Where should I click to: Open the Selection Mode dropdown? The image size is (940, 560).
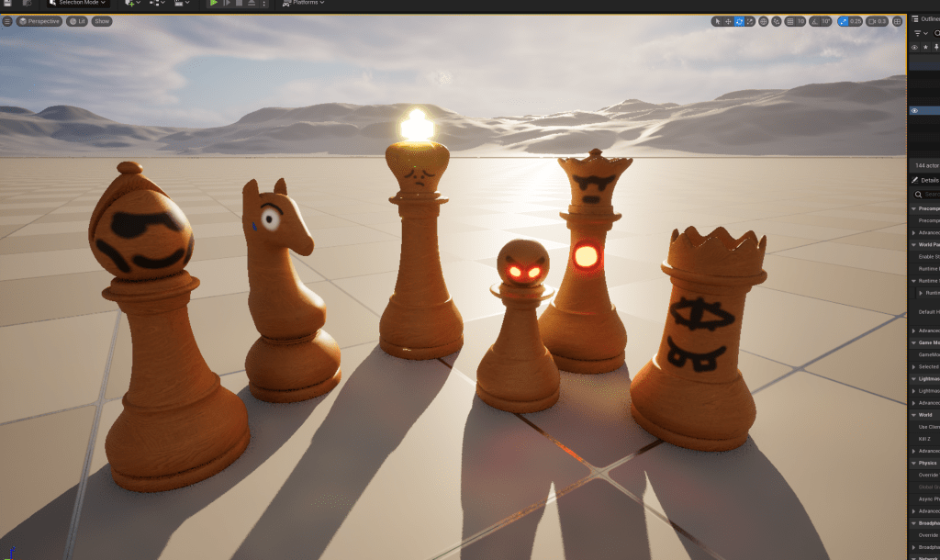[x=77, y=3]
